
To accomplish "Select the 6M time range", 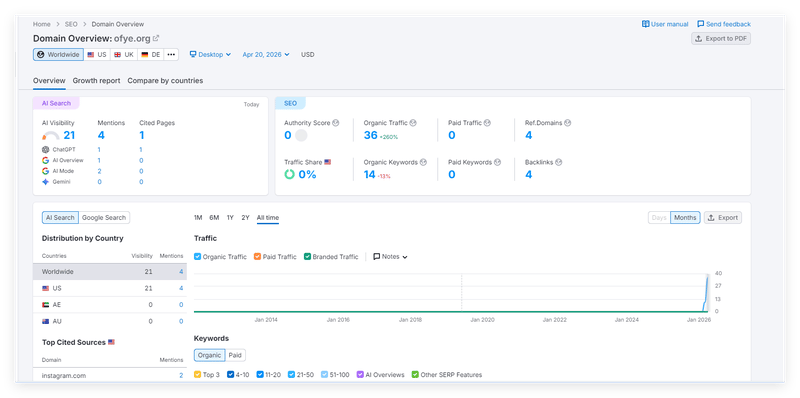I will coord(214,218).
